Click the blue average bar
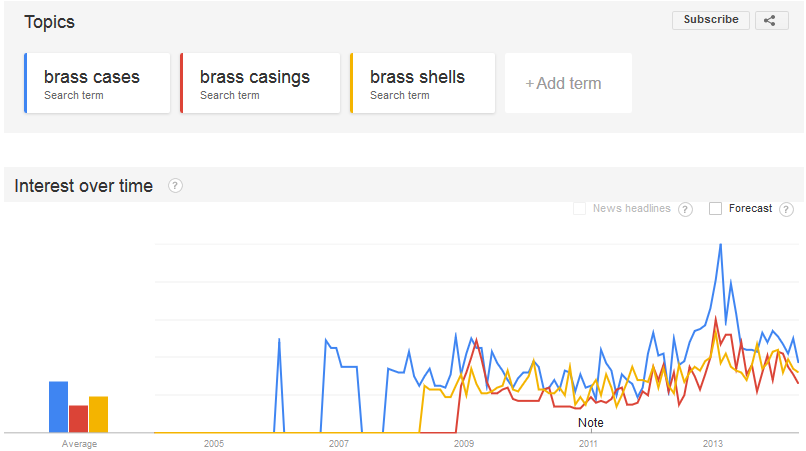Image resolution: width=806 pixels, height=451 pixels. 59,407
